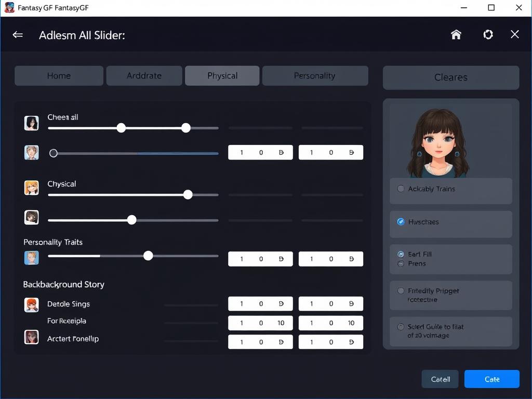This screenshot has height=399, width=532.
Task: Open the home icon in header
Action: (456, 34)
